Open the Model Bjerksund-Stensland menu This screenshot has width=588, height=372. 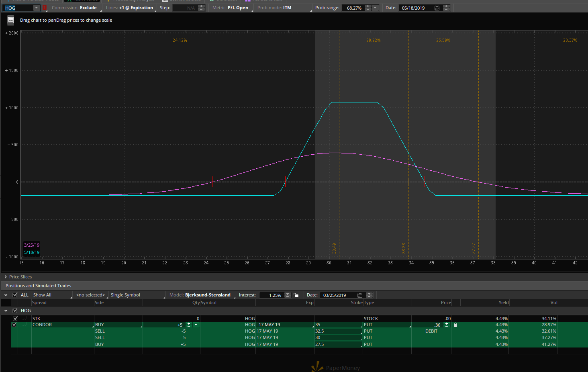pos(207,295)
